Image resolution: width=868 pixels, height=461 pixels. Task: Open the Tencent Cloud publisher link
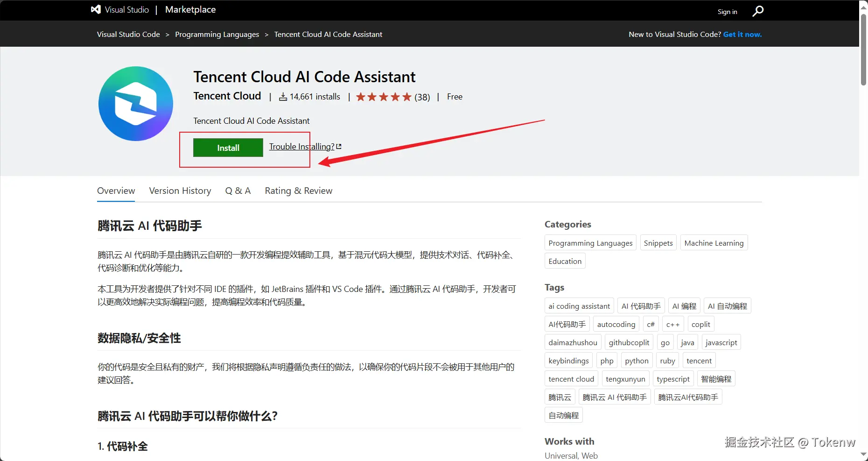(227, 96)
